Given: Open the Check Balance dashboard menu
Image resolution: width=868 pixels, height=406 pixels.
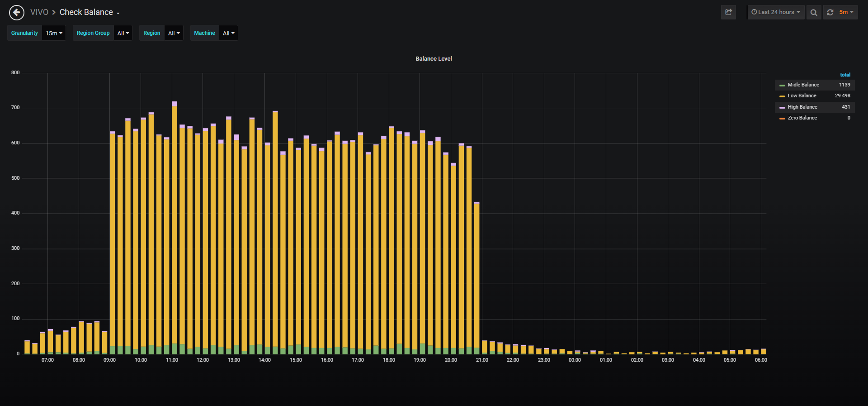Looking at the screenshot, I should click(90, 12).
